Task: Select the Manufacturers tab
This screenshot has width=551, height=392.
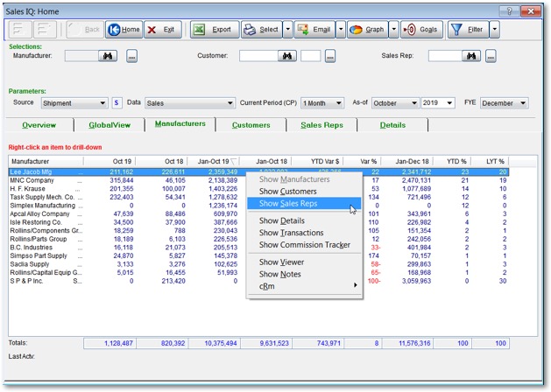Action: tap(180, 124)
